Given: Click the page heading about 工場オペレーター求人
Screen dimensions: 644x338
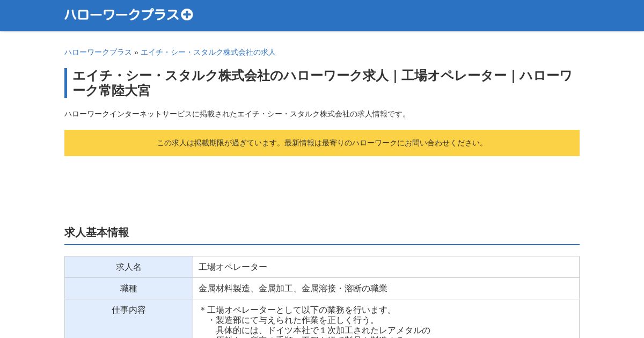Looking at the screenshot, I should point(322,83).
